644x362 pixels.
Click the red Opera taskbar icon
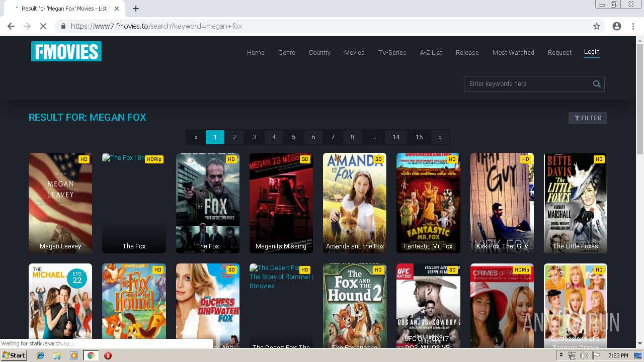click(108, 355)
